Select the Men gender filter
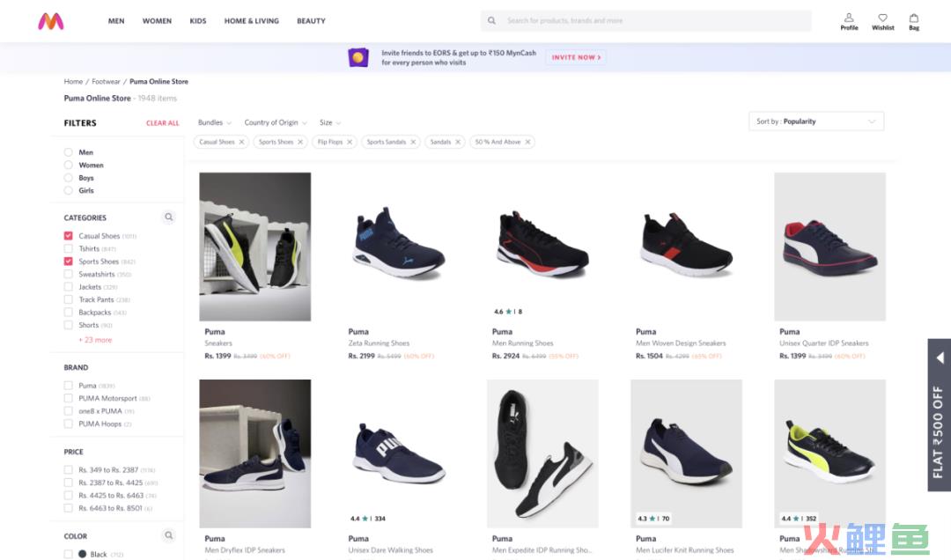The width and height of the screenshot is (951, 560). pos(69,152)
